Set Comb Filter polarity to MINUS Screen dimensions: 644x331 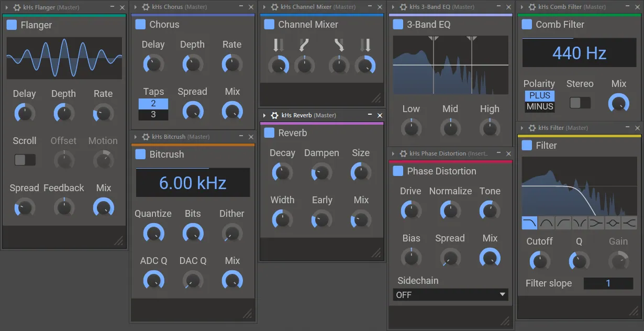539,106
